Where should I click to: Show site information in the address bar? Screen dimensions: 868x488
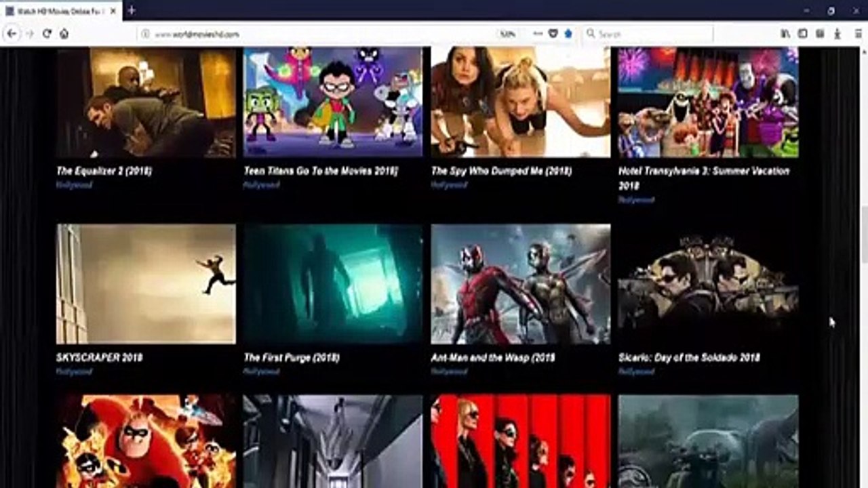145,34
